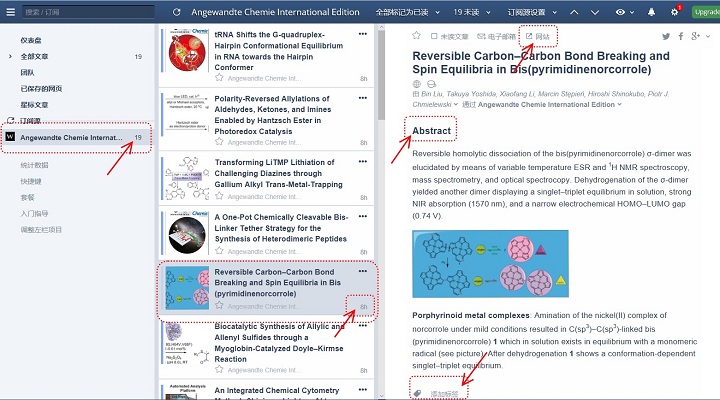Open article 'An Integrated Chemical Cytometry'
The image size is (720, 400).
point(277,390)
